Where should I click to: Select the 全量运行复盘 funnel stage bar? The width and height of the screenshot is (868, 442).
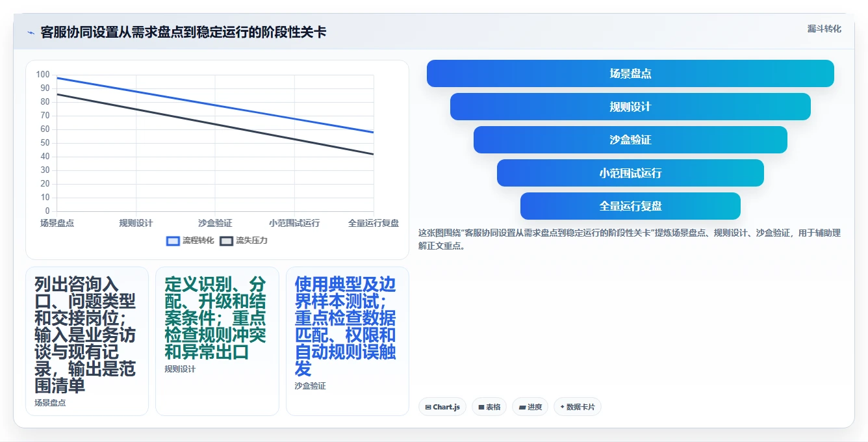pos(630,206)
